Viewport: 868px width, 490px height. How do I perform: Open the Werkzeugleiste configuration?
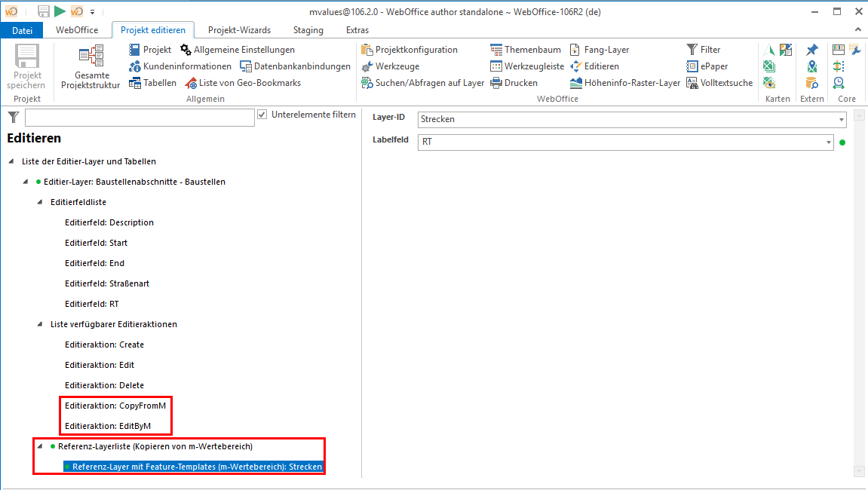pyautogui.click(x=536, y=66)
